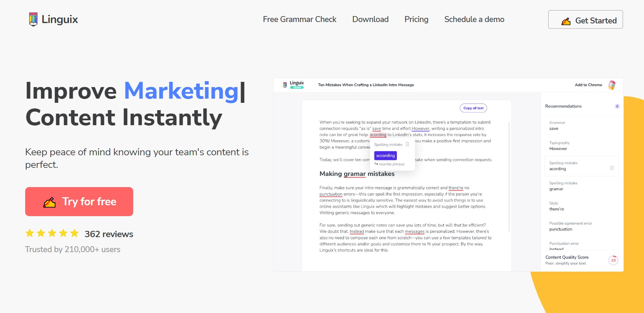Click the Recommendations panel heading

pos(563,106)
